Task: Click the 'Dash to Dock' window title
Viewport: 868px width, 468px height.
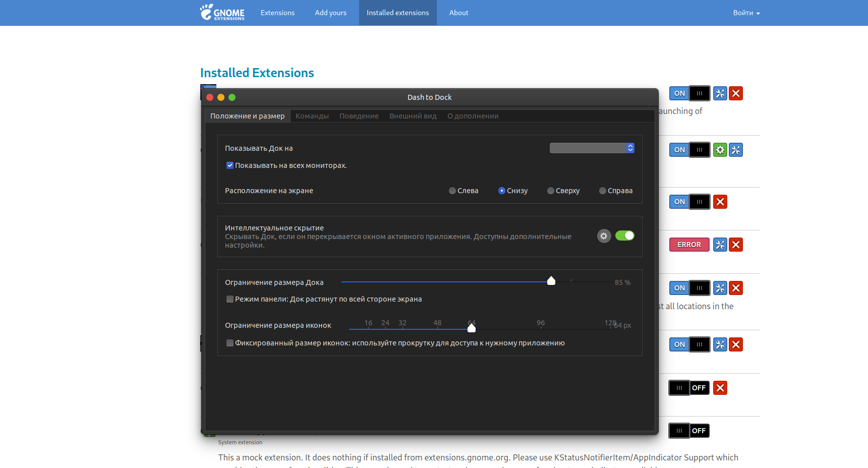Action: tap(430, 97)
